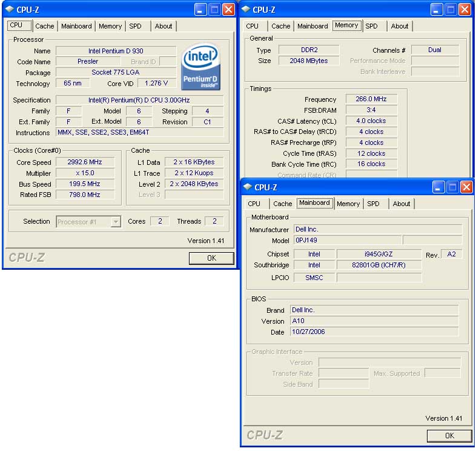Open the About tab in the processor window

(164, 26)
